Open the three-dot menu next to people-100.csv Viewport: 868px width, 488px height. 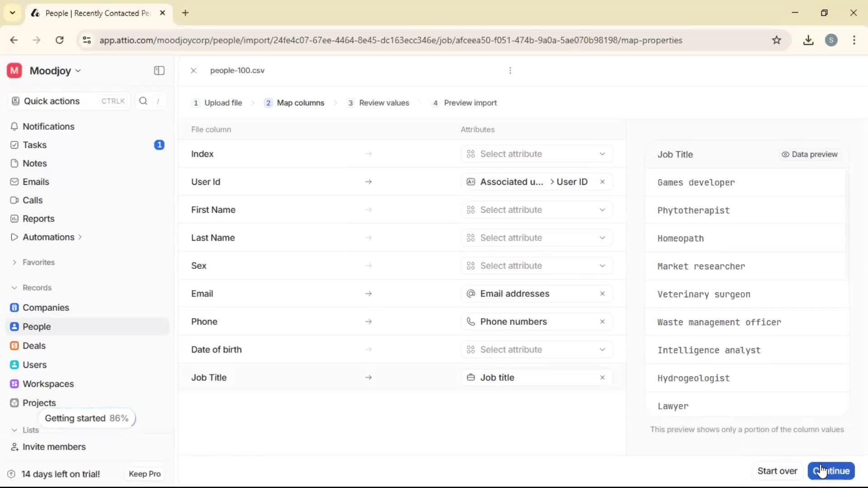(510, 70)
